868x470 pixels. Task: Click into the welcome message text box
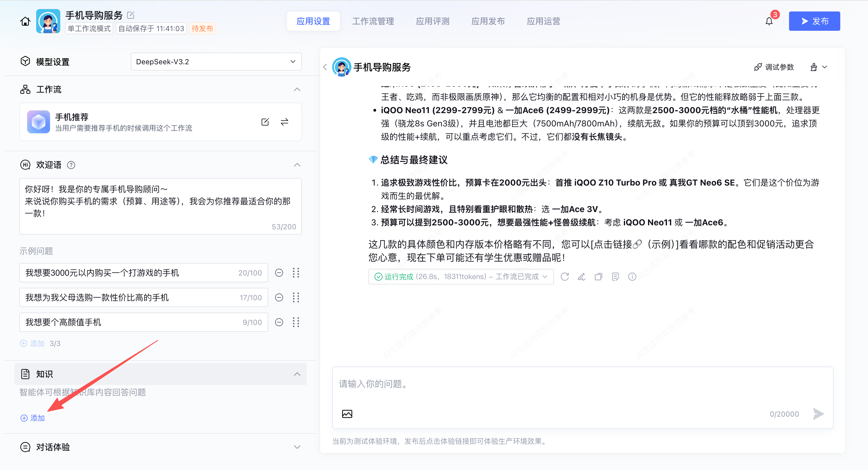(x=160, y=206)
